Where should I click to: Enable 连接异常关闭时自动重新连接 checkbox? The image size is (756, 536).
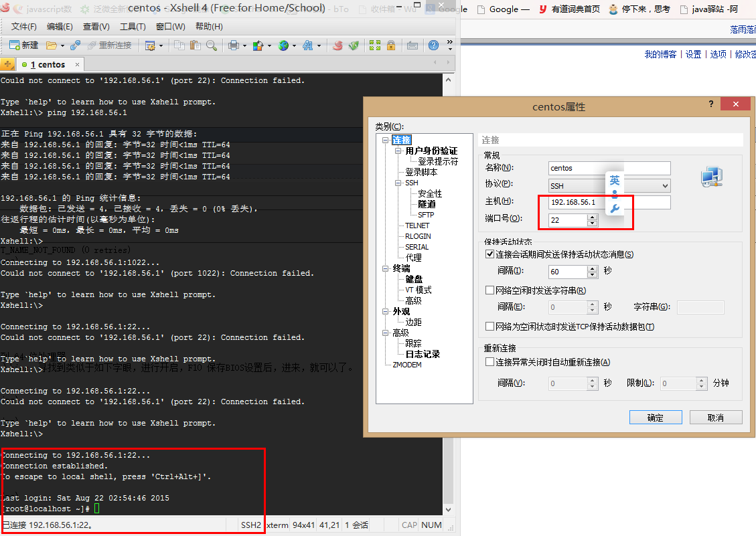click(490, 362)
